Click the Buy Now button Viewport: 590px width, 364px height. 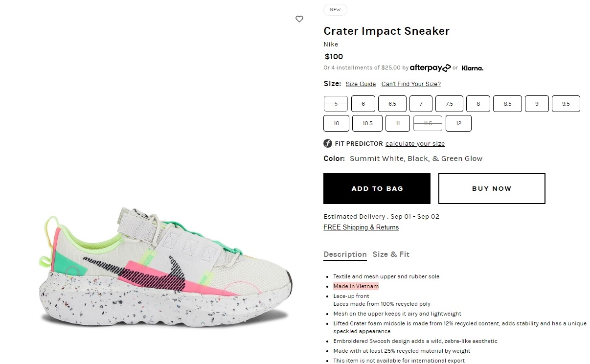coord(491,188)
